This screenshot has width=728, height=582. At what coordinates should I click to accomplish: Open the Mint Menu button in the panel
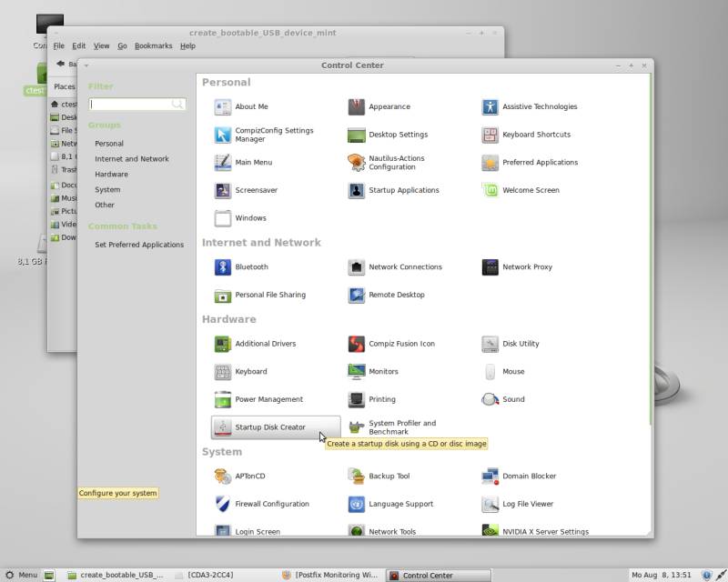[21, 575]
